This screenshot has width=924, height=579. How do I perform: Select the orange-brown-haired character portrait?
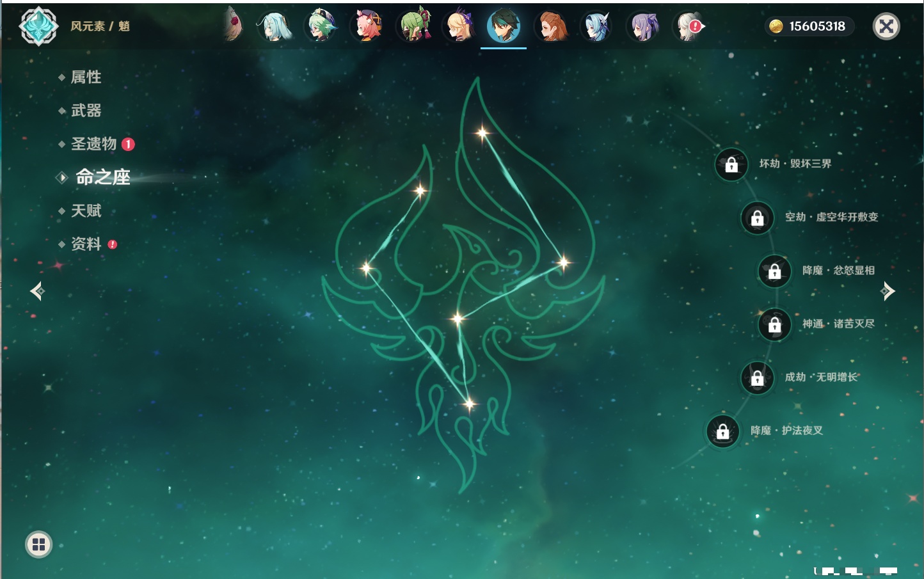[552, 26]
